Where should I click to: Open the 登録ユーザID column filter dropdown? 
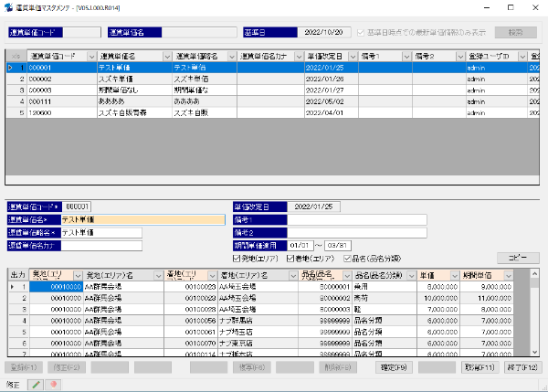coord(522,57)
